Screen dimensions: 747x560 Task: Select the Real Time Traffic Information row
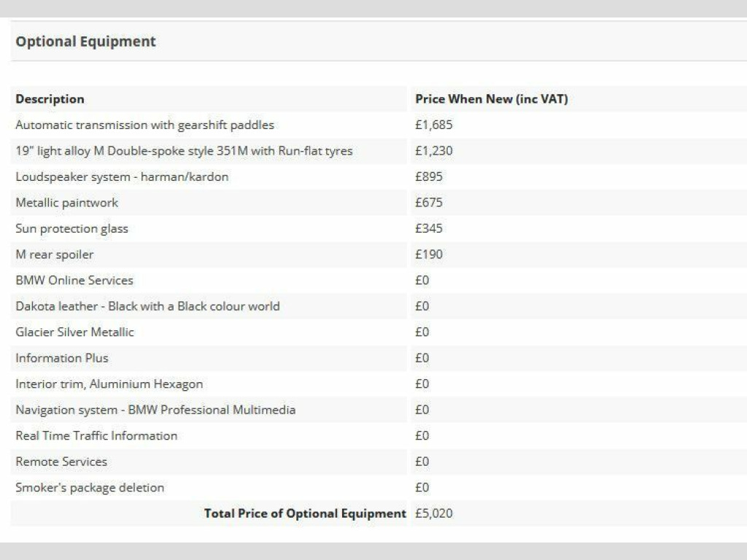click(96, 435)
